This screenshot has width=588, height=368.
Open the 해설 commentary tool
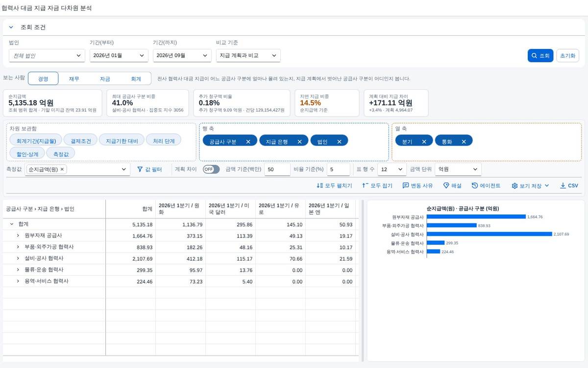tap(452, 186)
